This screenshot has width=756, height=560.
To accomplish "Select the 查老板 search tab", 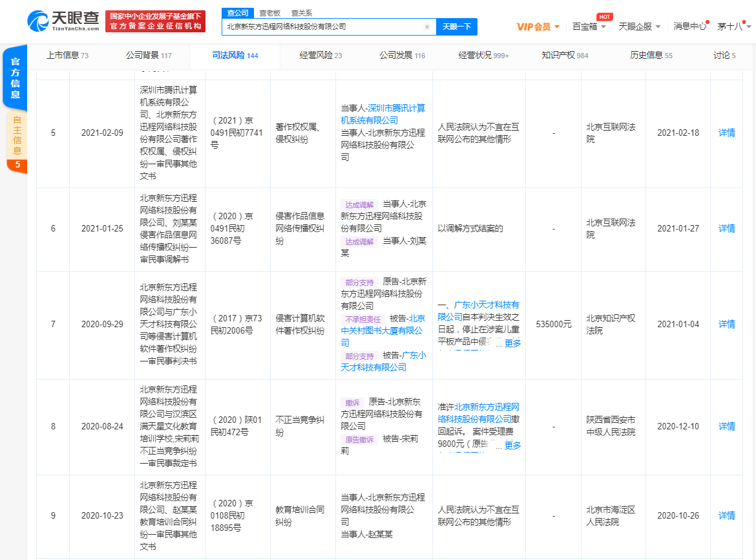I will (269, 13).
